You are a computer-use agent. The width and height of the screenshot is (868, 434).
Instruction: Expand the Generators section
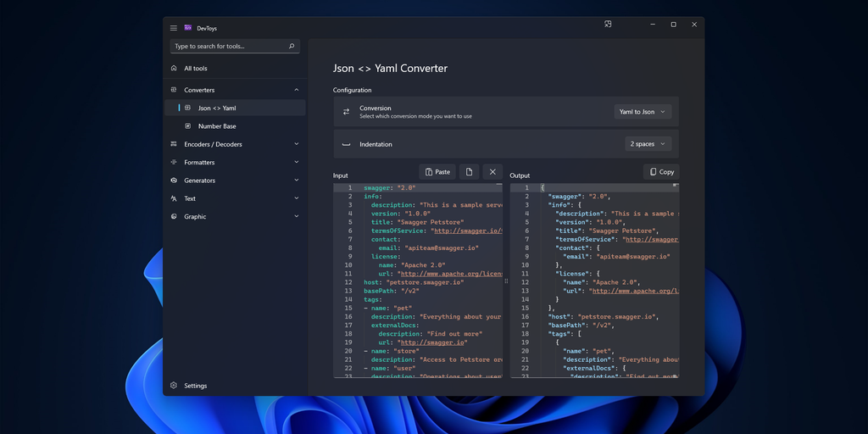point(296,181)
